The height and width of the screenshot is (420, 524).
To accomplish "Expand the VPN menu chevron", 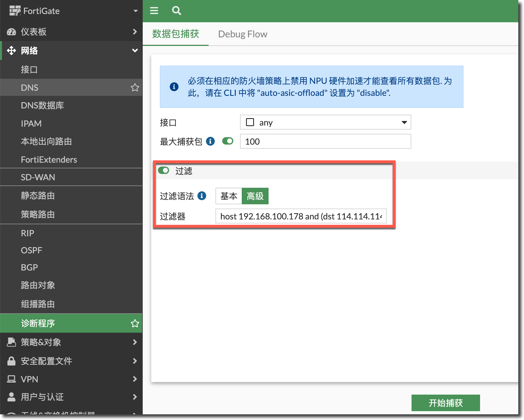I will click(135, 379).
